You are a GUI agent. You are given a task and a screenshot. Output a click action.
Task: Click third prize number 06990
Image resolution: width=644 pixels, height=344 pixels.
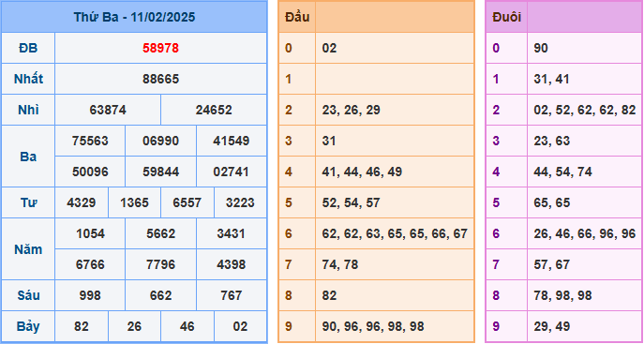pos(160,141)
